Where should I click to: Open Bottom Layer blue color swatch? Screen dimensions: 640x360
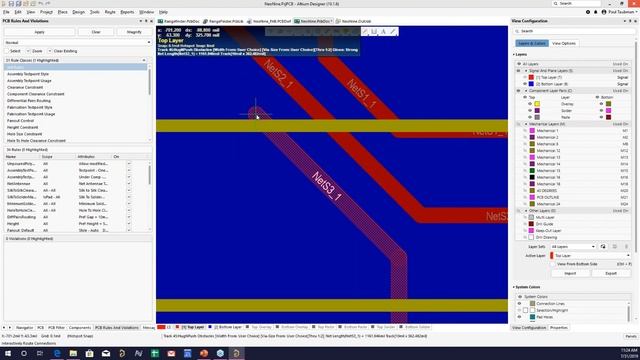(531, 84)
